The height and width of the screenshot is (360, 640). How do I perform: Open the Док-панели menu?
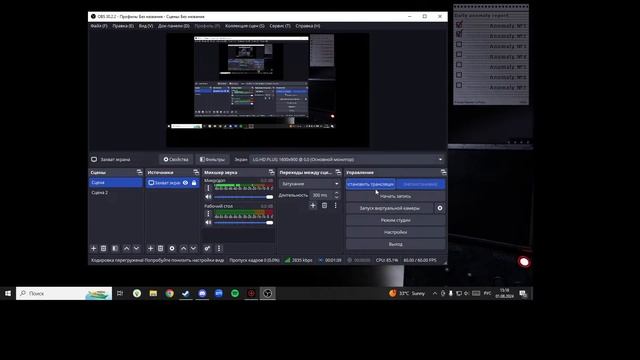point(174,26)
